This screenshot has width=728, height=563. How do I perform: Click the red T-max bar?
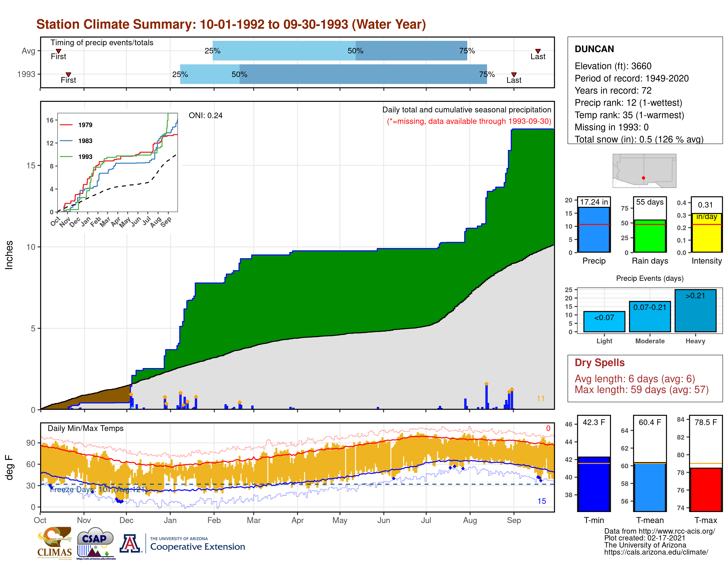tap(706, 490)
